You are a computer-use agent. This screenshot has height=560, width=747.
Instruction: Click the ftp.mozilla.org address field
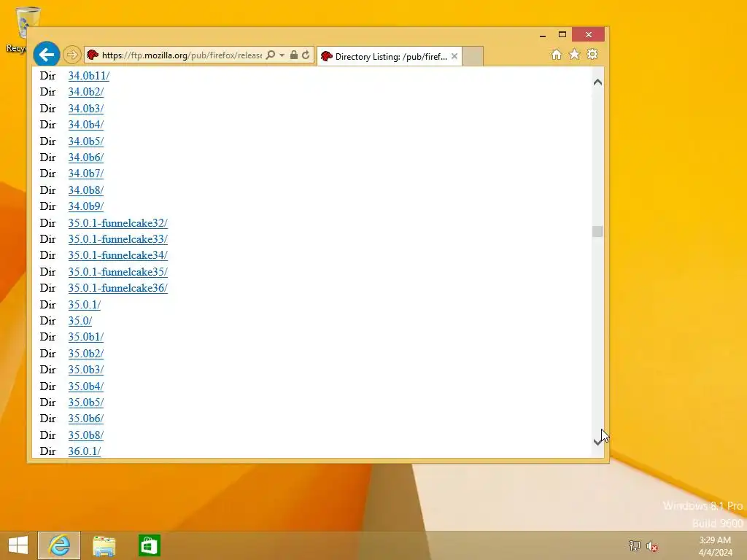(x=182, y=55)
